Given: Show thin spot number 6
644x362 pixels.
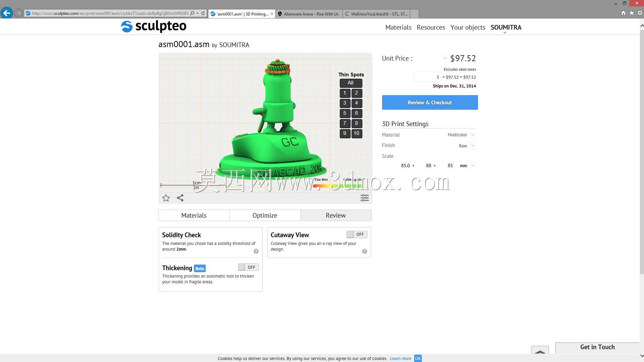Looking at the screenshot, I should [357, 113].
